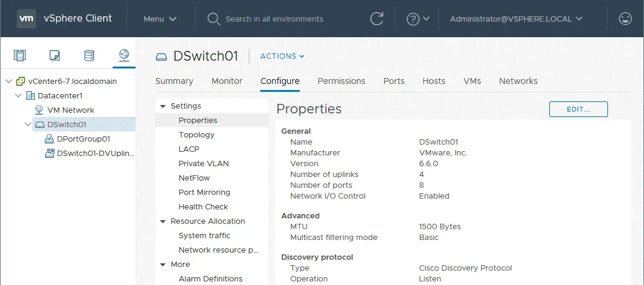Click the smiley feedback icon
The width and height of the screenshot is (644, 285).
[625, 19]
